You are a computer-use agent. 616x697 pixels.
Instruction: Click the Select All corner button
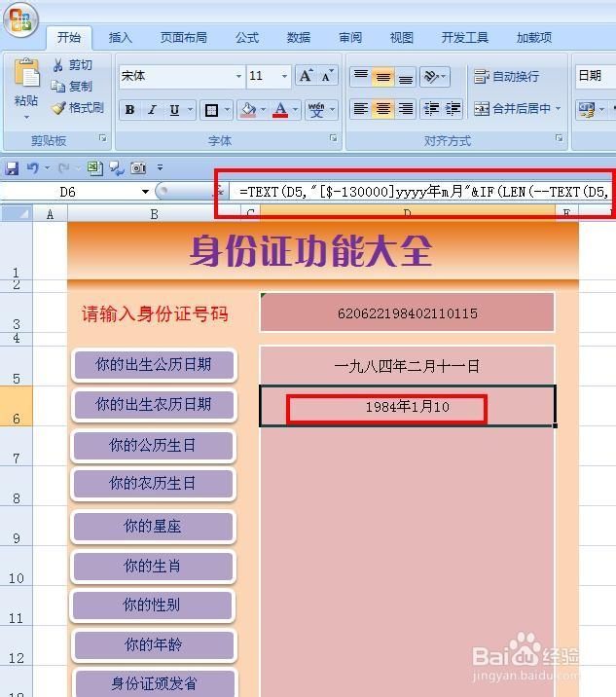click(x=17, y=213)
